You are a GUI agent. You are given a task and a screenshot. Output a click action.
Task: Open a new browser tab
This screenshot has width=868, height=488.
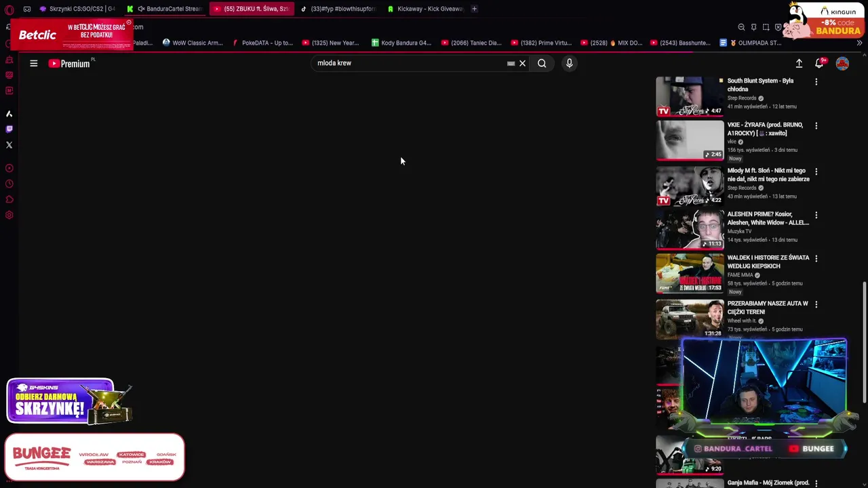[x=474, y=9]
